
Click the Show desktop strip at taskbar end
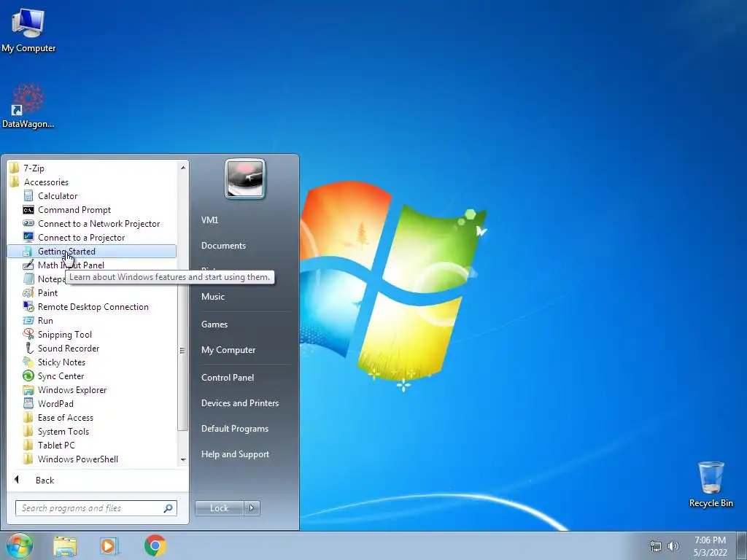(x=741, y=545)
